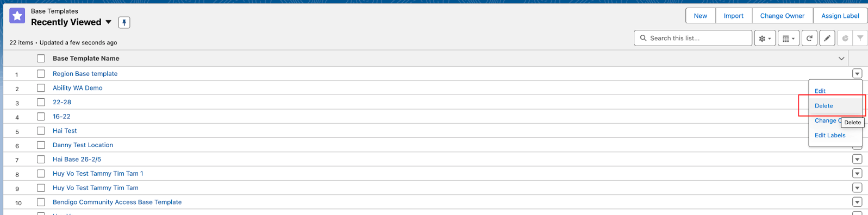Open the Ability WA Demo link
Viewport: 868px width, 215px height.
point(77,88)
